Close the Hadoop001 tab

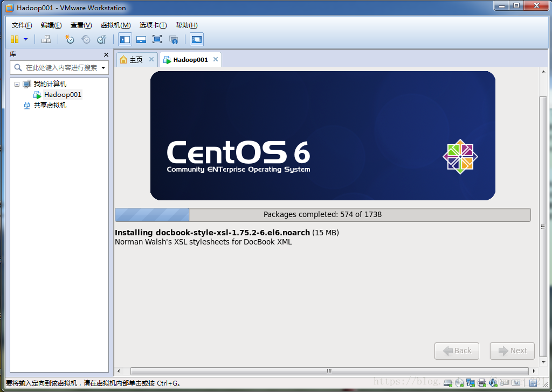(216, 59)
